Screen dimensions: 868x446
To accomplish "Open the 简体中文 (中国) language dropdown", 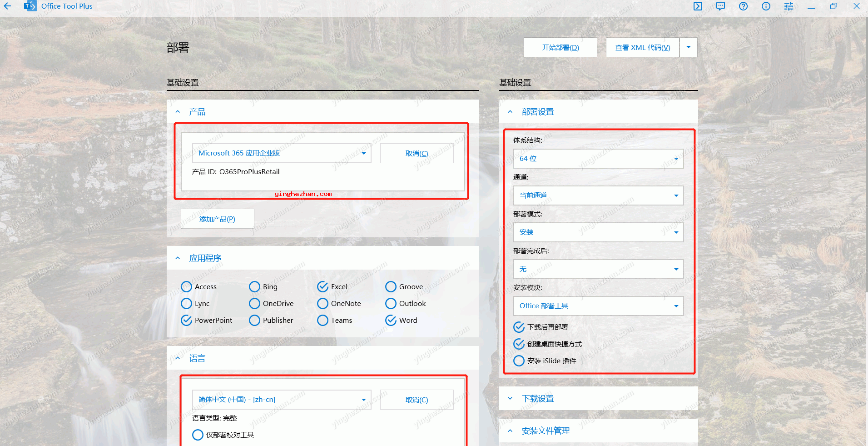I will (282, 400).
